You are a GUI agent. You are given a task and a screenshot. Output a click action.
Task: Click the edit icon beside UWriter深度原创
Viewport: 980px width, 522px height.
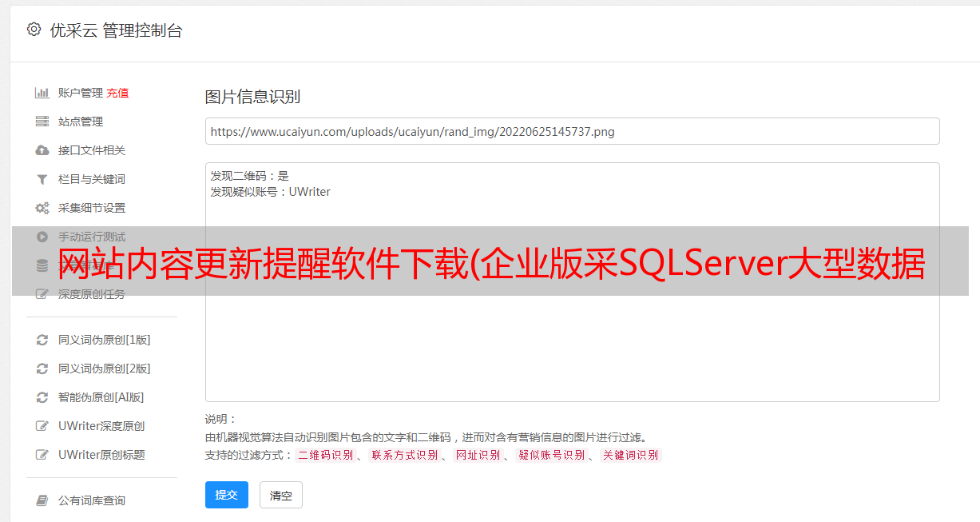tap(42, 426)
